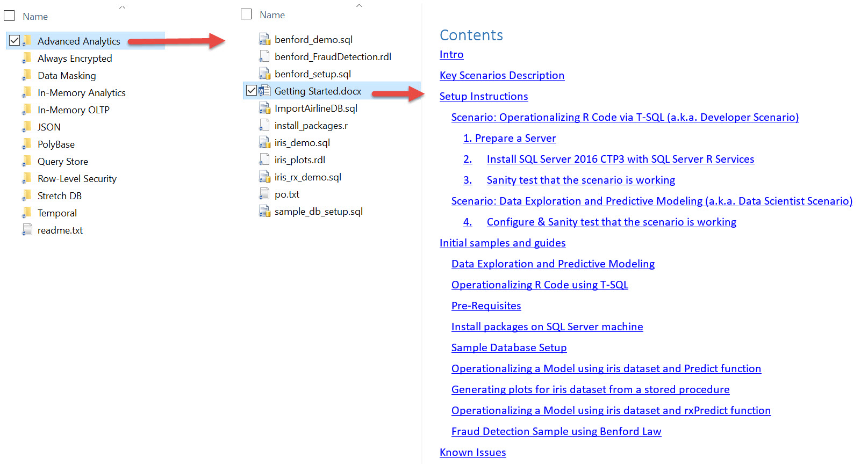Go to Sample Database Setup
This screenshot has height=464, width=868.
pos(509,348)
